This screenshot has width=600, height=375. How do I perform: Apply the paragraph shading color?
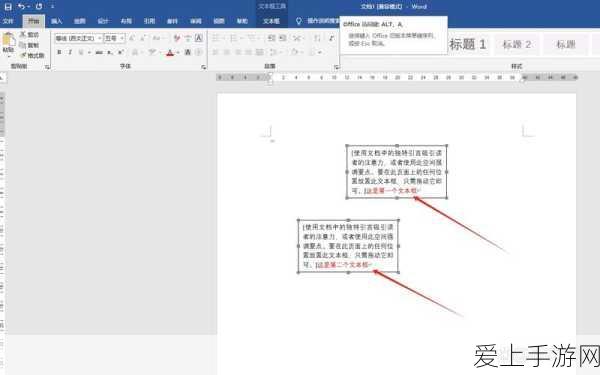(295, 52)
